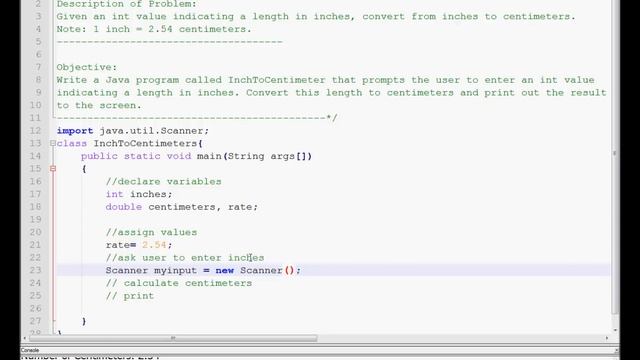Viewport: 640px width, 360px height.
Task: Click 'to the screen.' on line 10
Action: [x=99, y=105]
